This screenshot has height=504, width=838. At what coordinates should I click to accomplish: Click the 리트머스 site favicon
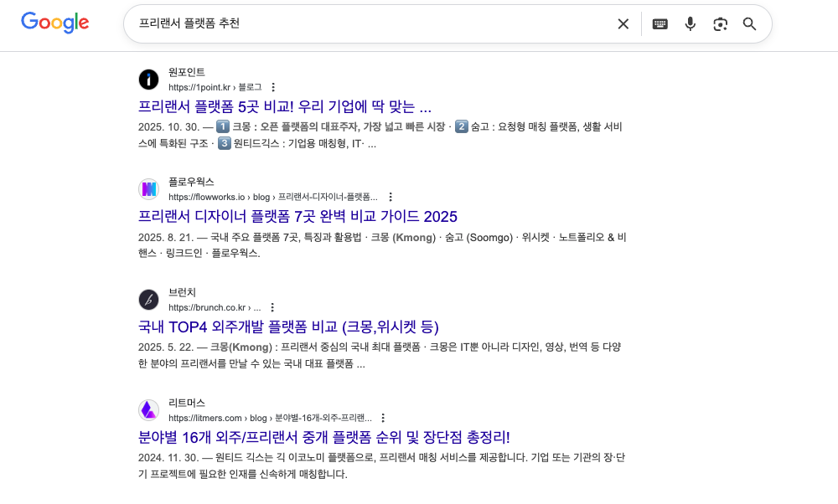(x=148, y=409)
